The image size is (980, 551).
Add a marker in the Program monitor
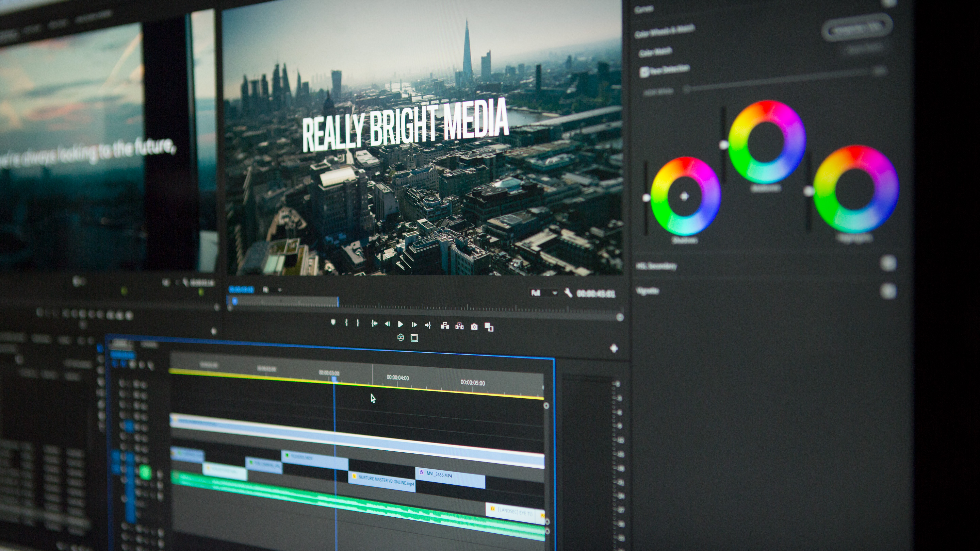coord(333,322)
